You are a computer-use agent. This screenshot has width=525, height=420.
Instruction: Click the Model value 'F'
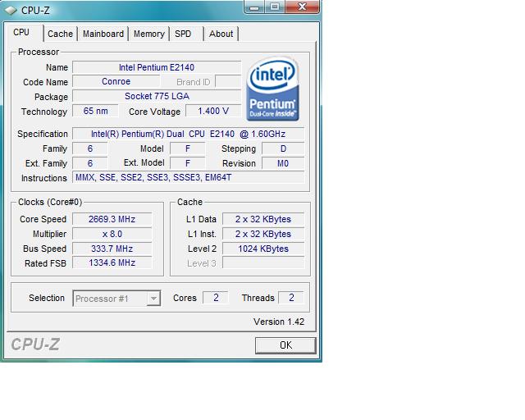point(188,148)
